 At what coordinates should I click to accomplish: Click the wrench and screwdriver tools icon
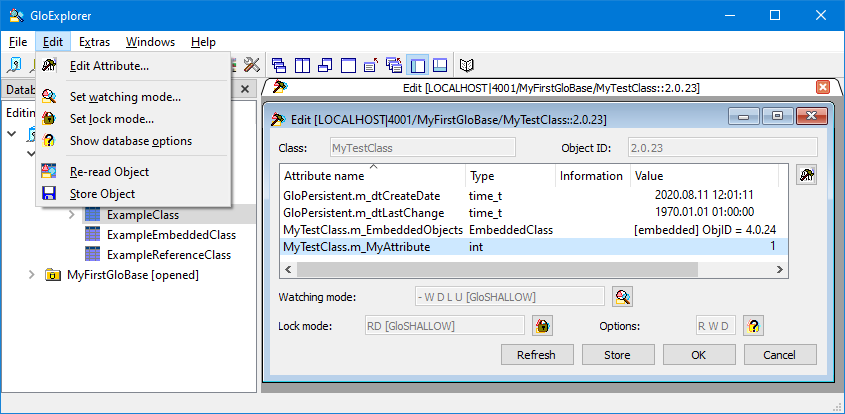252,65
